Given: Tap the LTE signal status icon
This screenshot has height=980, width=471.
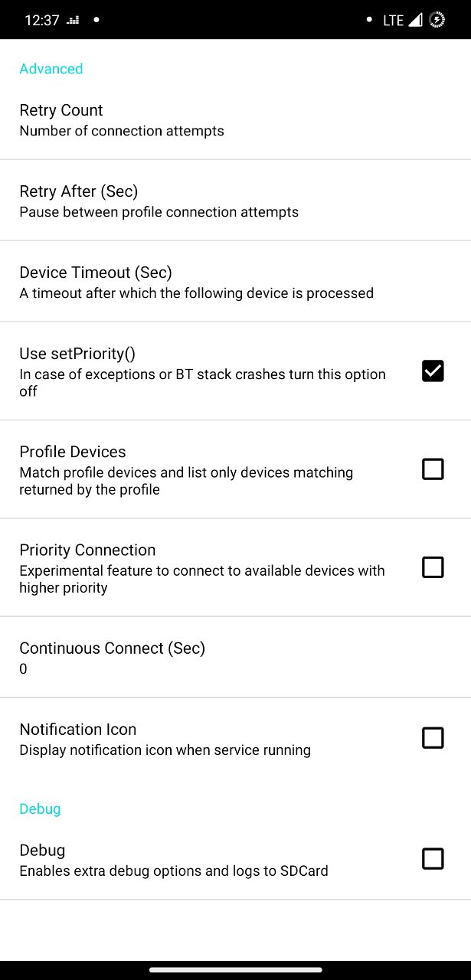Looking at the screenshot, I should point(403,21).
